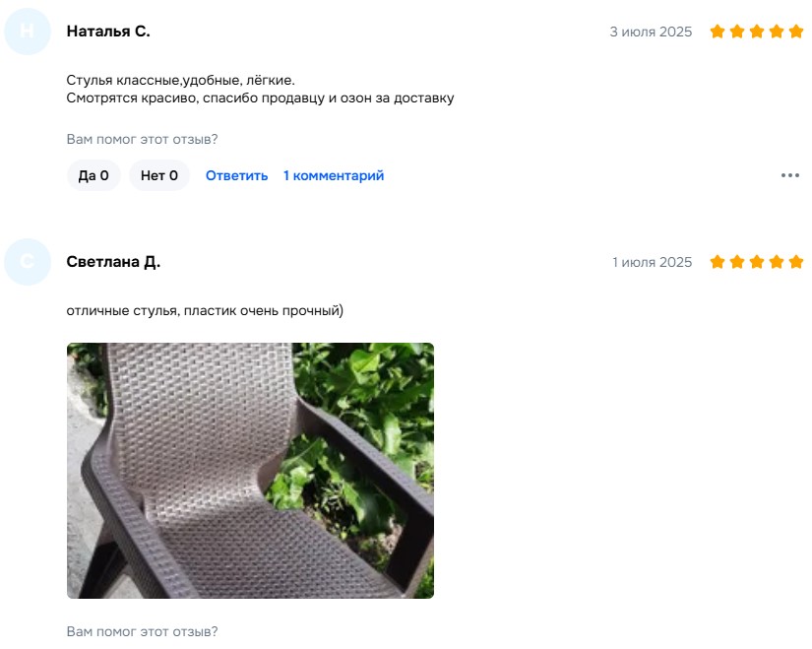Open the three-dots menu on Наталья's review
The width and height of the screenshot is (812, 649).
[789, 175]
